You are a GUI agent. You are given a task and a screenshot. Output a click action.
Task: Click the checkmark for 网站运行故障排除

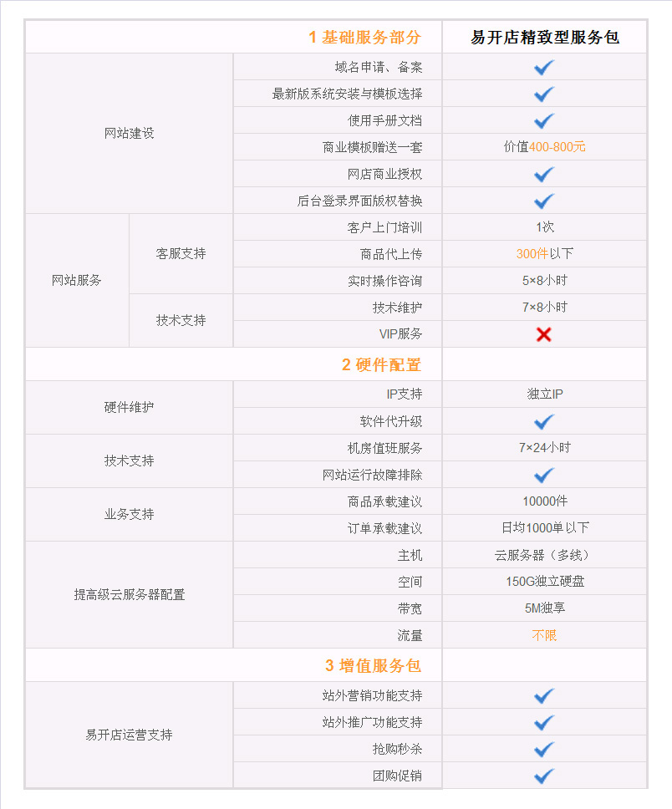(x=544, y=475)
